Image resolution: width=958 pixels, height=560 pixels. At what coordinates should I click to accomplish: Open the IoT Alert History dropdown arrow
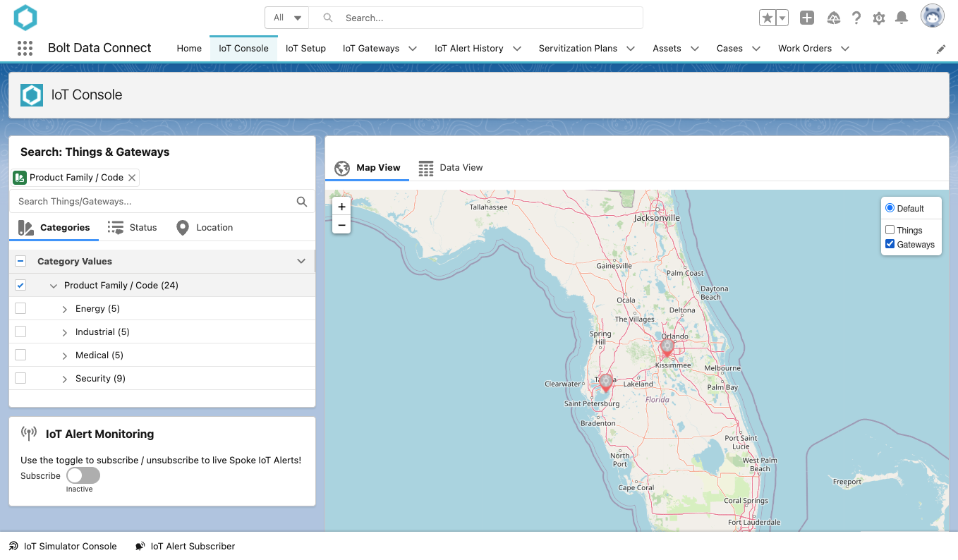click(x=517, y=49)
